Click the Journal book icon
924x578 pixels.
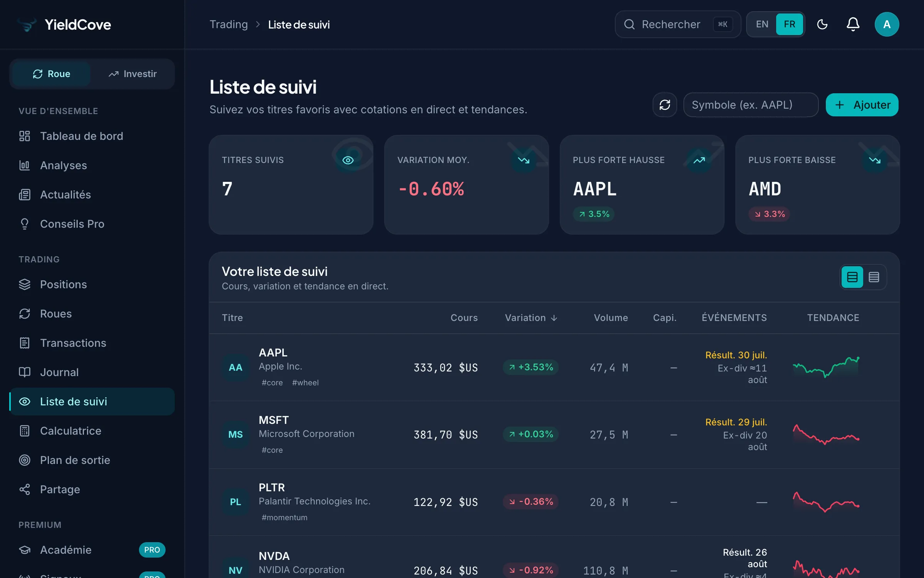[25, 372]
